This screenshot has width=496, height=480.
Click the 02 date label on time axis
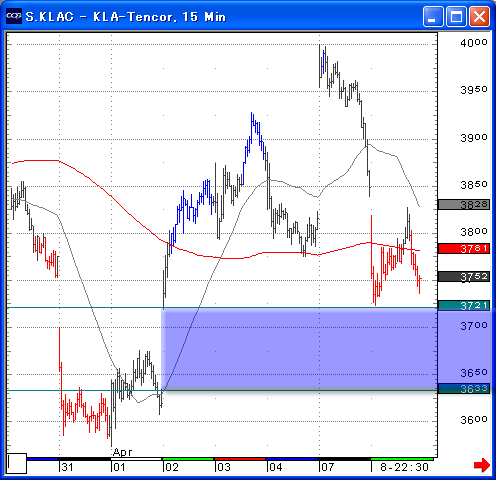coord(172,467)
